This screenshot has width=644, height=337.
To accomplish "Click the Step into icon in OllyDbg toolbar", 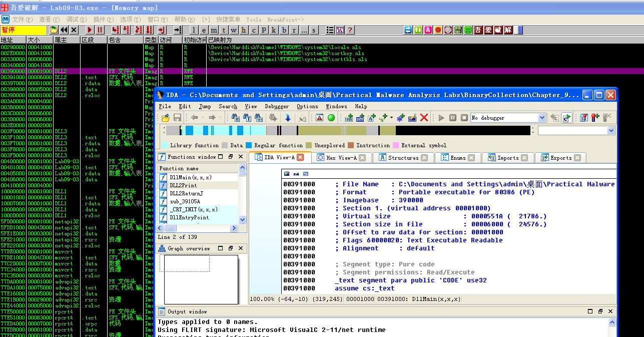I will (116, 30).
